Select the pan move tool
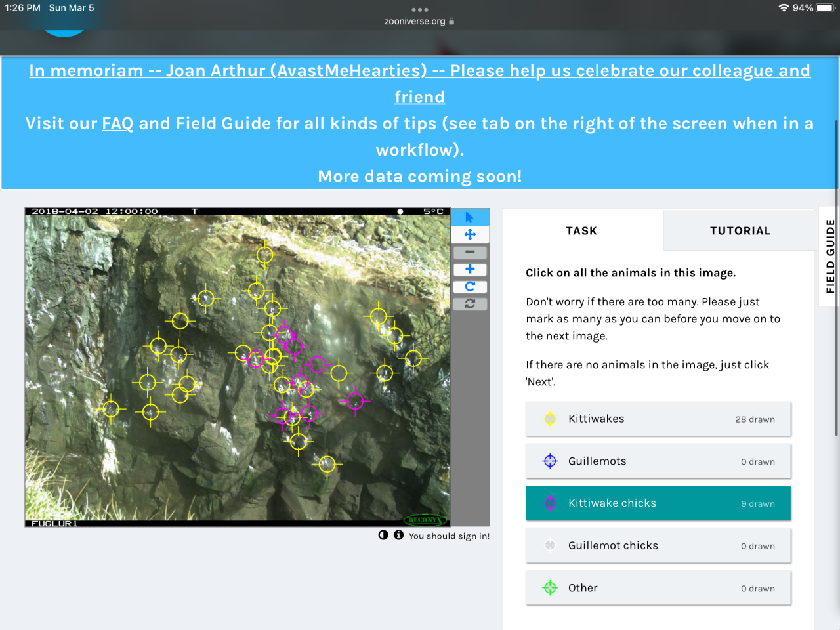The height and width of the screenshot is (630, 840). pos(470,234)
